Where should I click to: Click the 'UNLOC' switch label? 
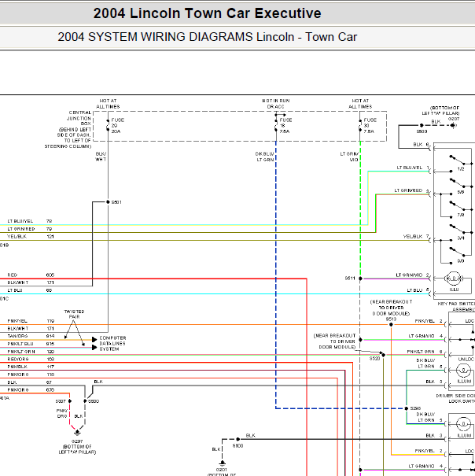tap(466, 359)
